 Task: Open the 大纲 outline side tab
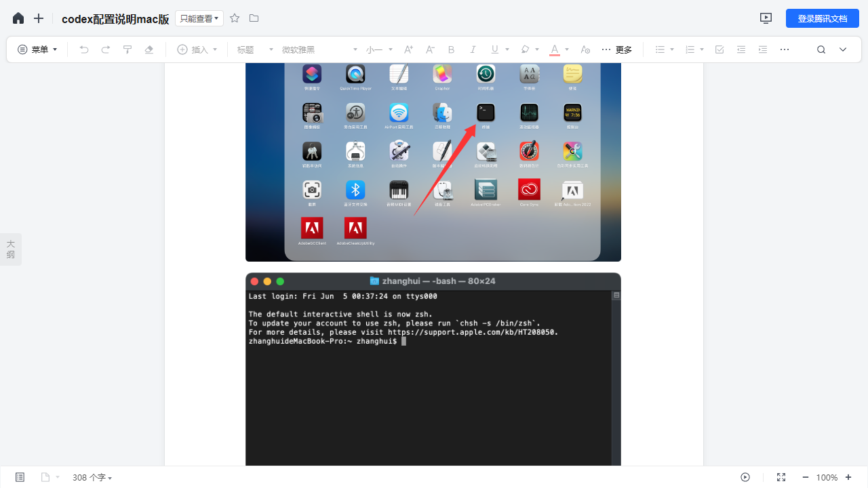click(11, 249)
